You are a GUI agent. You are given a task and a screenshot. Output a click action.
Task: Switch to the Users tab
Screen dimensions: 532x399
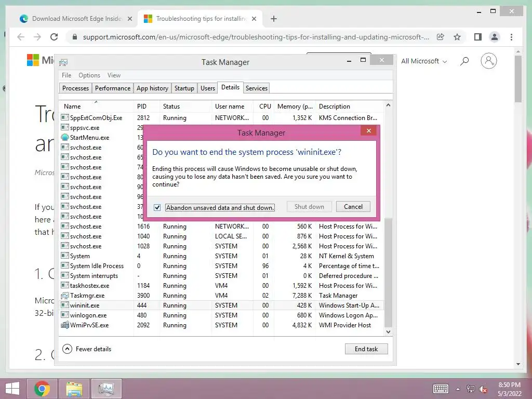(208, 88)
